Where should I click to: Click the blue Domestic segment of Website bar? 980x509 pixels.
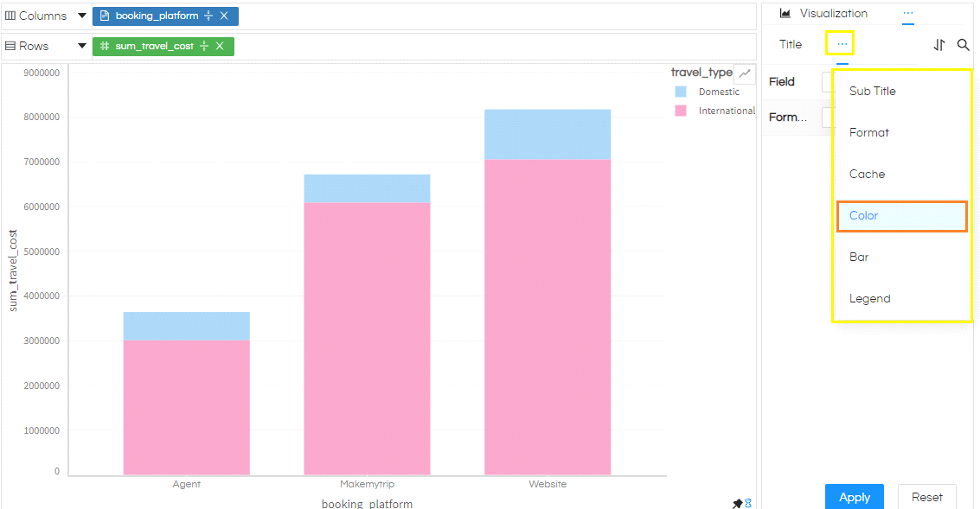[x=548, y=135]
